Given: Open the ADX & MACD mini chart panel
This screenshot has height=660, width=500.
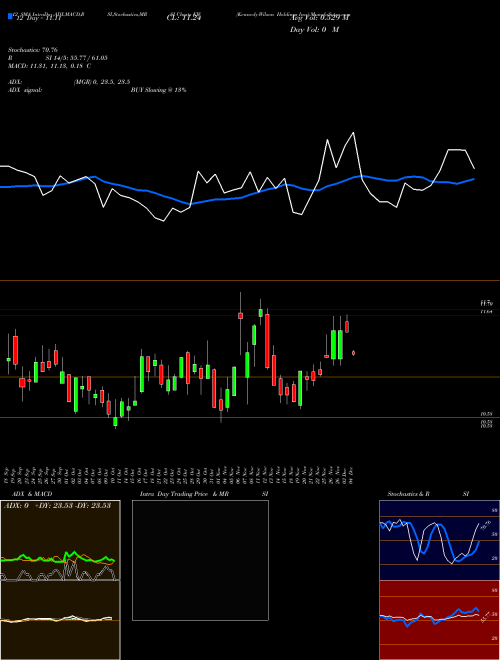Looking at the screenshot, I should coord(60,580).
